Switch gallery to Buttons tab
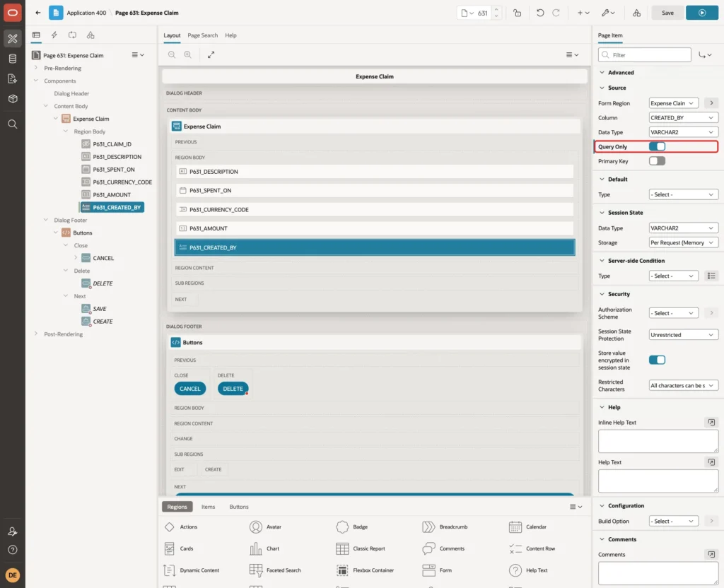This screenshot has width=724, height=588. pyautogui.click(x=239, y=507)
